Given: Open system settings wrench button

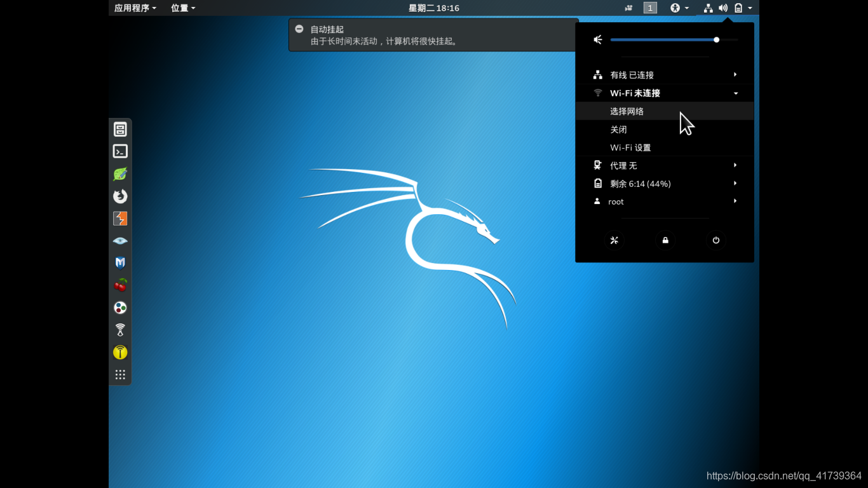Looking at the screenshot, I should click(614, 240).
